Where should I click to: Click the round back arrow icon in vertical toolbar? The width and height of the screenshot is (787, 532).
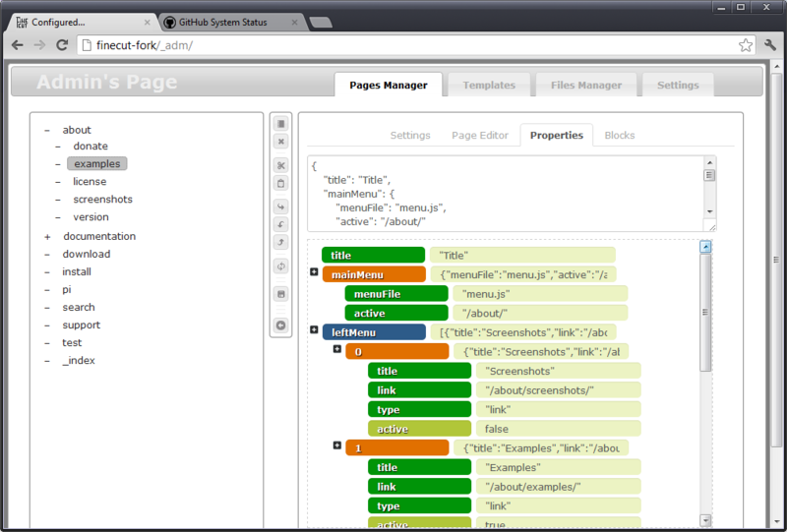[x=281, y=325]
